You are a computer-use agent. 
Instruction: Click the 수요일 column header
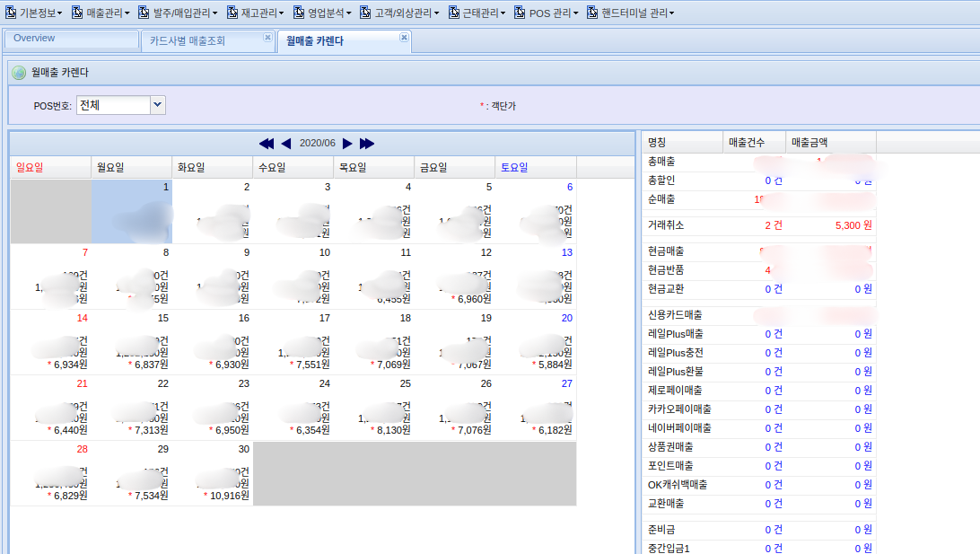(293, 168)
